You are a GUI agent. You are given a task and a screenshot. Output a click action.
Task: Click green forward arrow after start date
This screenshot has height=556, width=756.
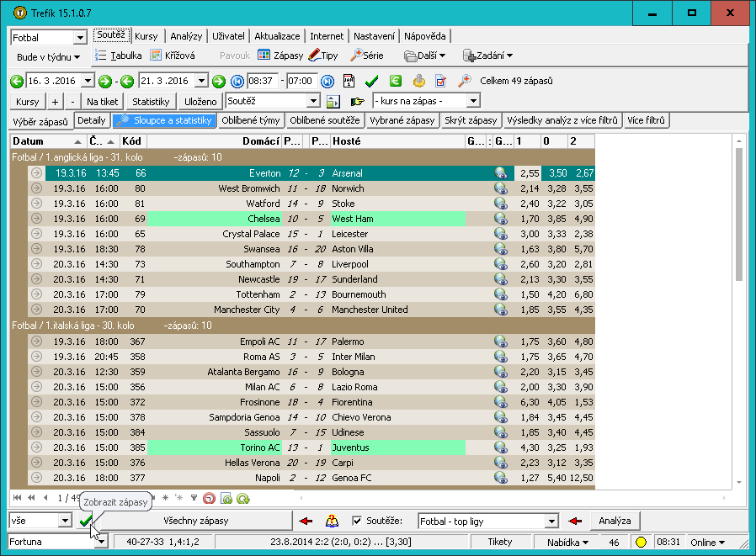[x=104, y=82]
